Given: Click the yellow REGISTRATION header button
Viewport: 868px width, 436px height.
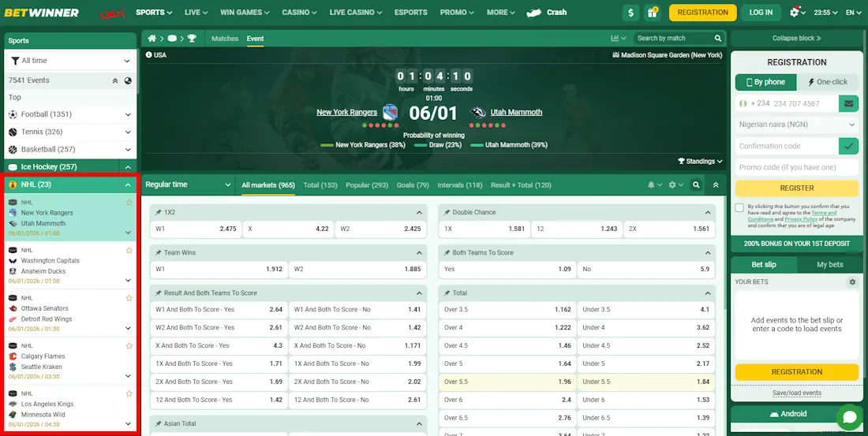Looking at the screenshot, I should coord(702,12).
